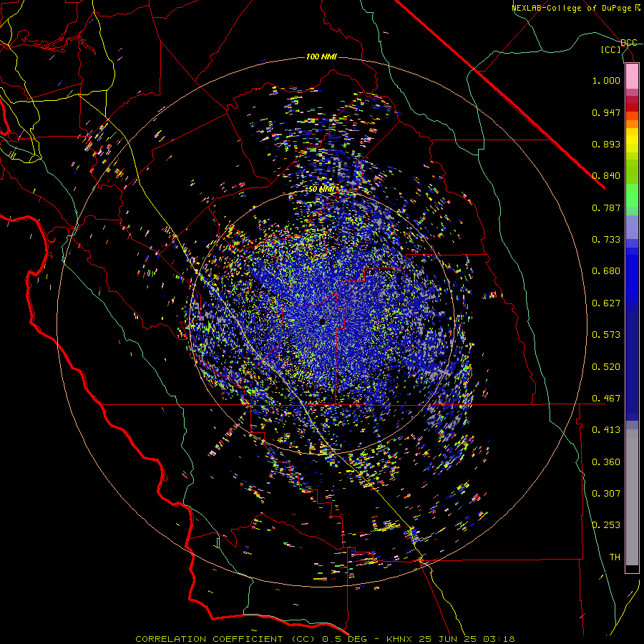Viewport: 644px width, 644px height.
Task: Click the 25 JUN 25 date text
Action: [x=449, y=639]
